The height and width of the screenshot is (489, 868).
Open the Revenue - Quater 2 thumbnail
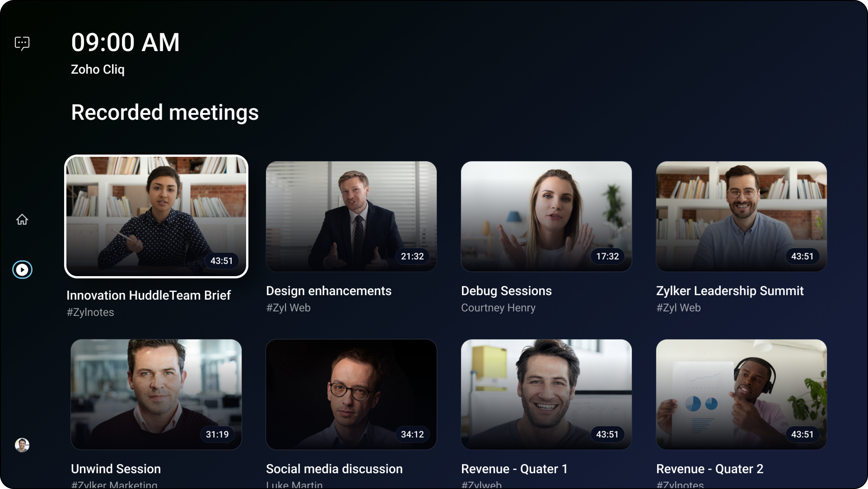(741, 394)
